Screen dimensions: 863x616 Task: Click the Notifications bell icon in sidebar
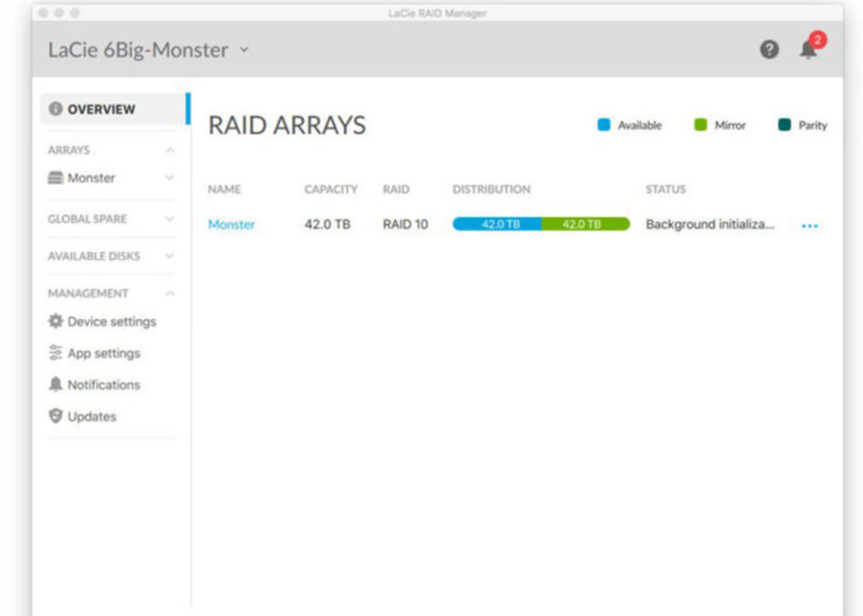point(55,385)
